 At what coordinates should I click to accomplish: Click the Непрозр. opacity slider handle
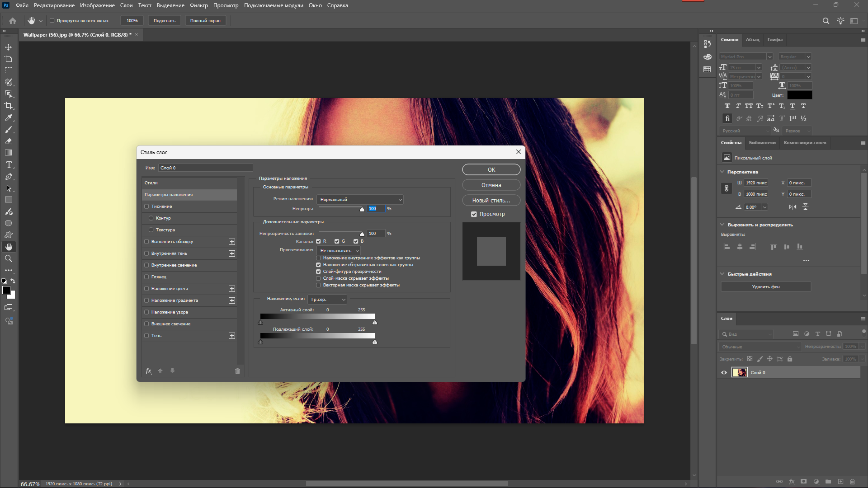click(362, 209)
